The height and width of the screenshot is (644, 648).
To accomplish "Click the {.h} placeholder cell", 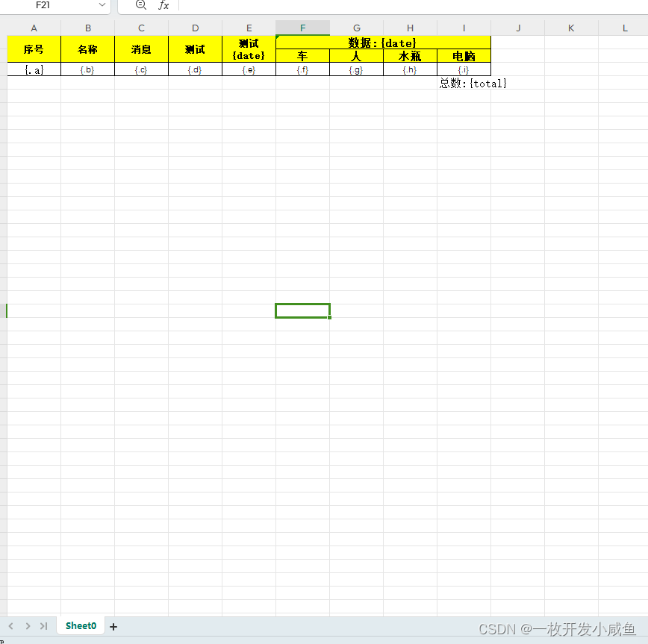I will pos(410,69).
